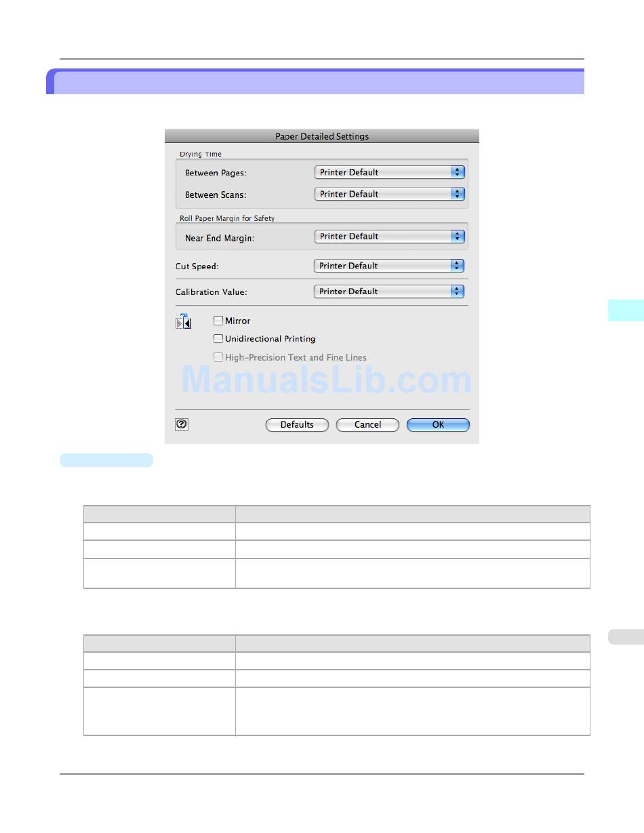Open the Calibration Value dropdown
Viewport: 644px width, 833px height.
pos(389,291)
